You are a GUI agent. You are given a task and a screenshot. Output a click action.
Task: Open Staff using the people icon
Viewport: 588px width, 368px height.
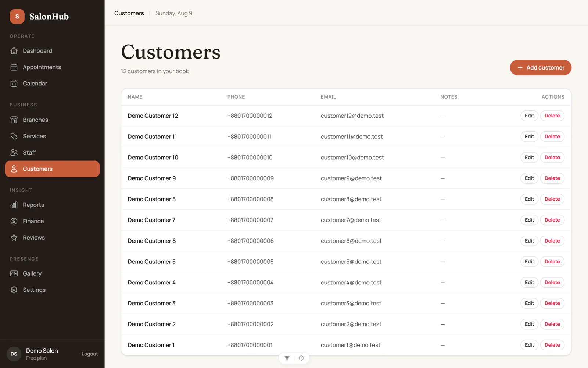pos(14,152)
